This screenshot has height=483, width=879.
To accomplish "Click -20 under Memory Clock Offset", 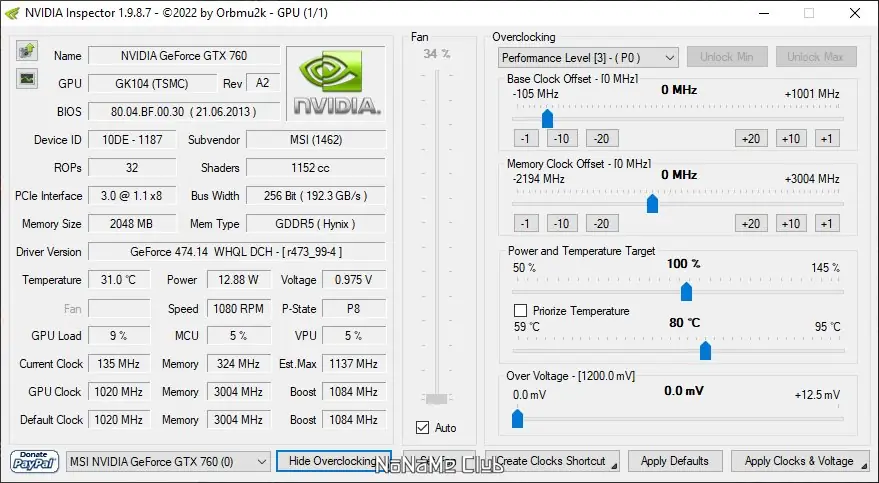I will click(x=602, y=224).
